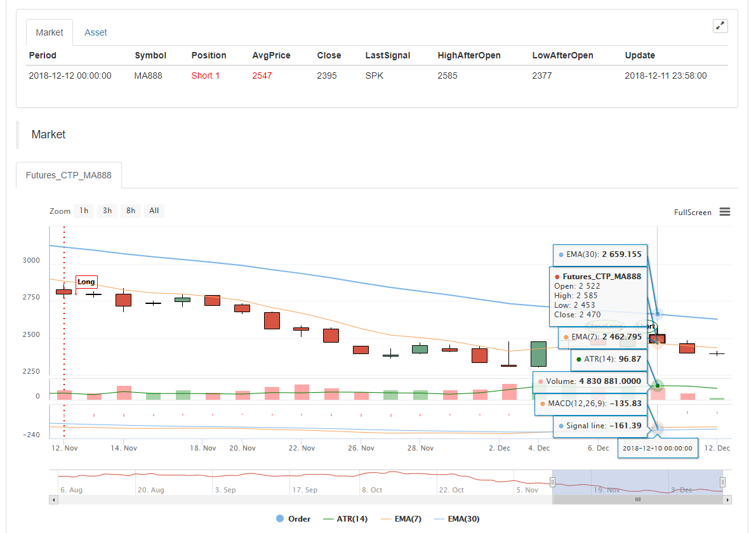Click the expand panel arrows icon
The height and width of the screenshot is (533, 756).
(720, 26)
